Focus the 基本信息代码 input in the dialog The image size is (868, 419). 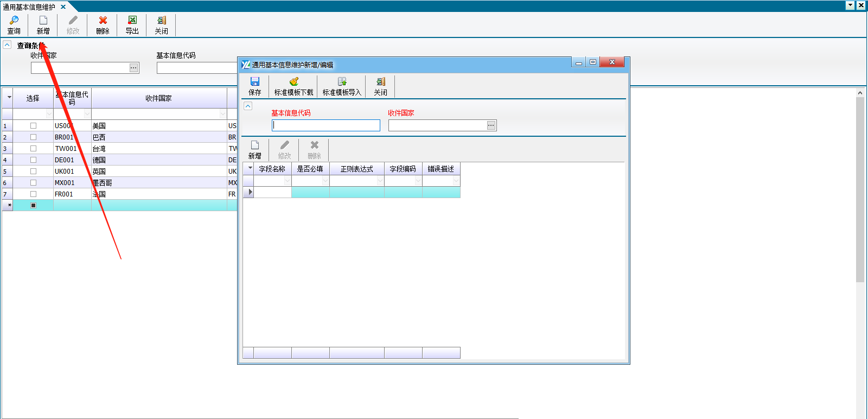point(326,125)
